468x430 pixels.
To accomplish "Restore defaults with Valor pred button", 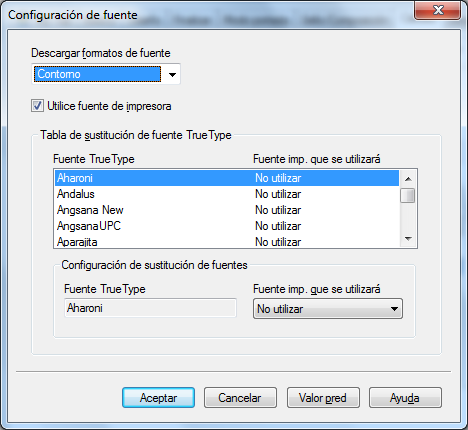I will pos(323,398).
